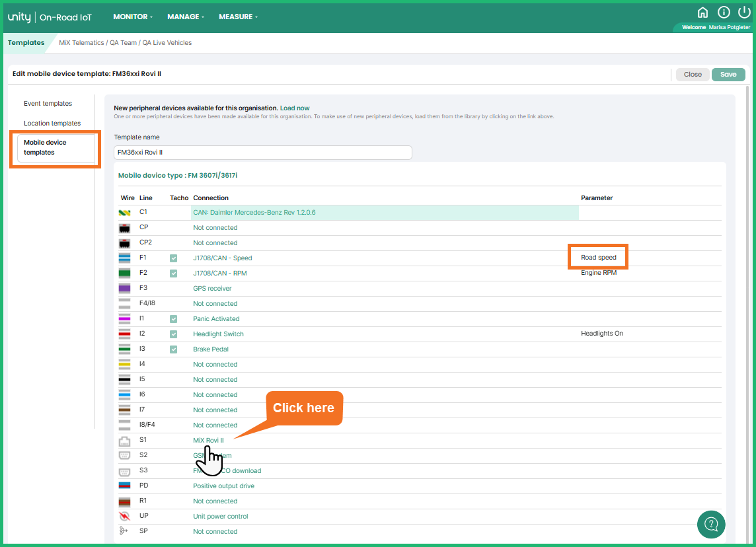The height and width of the screenshot is (547, 756).
Task: Open the GPS receiver connection
Action: pos(212,289)
